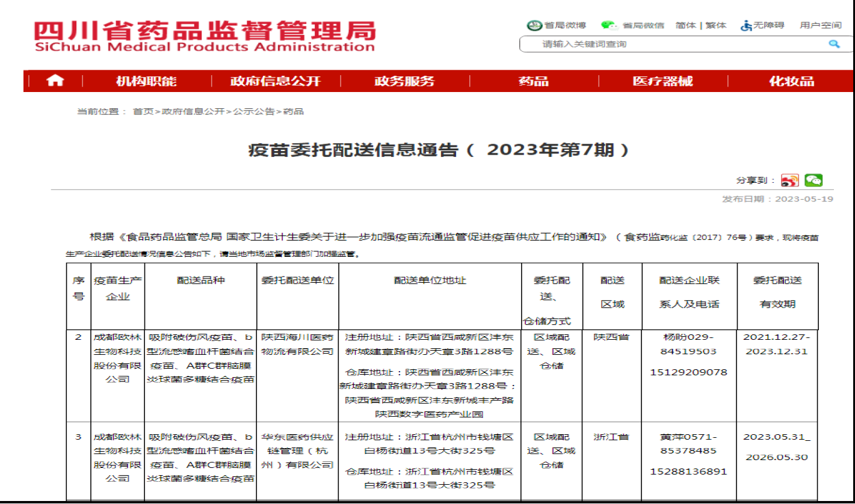Share article via red Weibo icon

(789, 180)
